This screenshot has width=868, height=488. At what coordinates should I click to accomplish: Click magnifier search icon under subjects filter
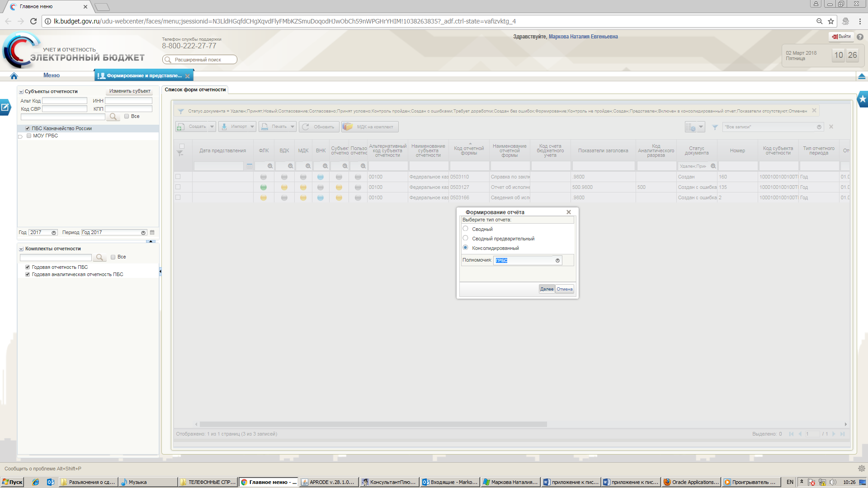(x=113, y=117)
